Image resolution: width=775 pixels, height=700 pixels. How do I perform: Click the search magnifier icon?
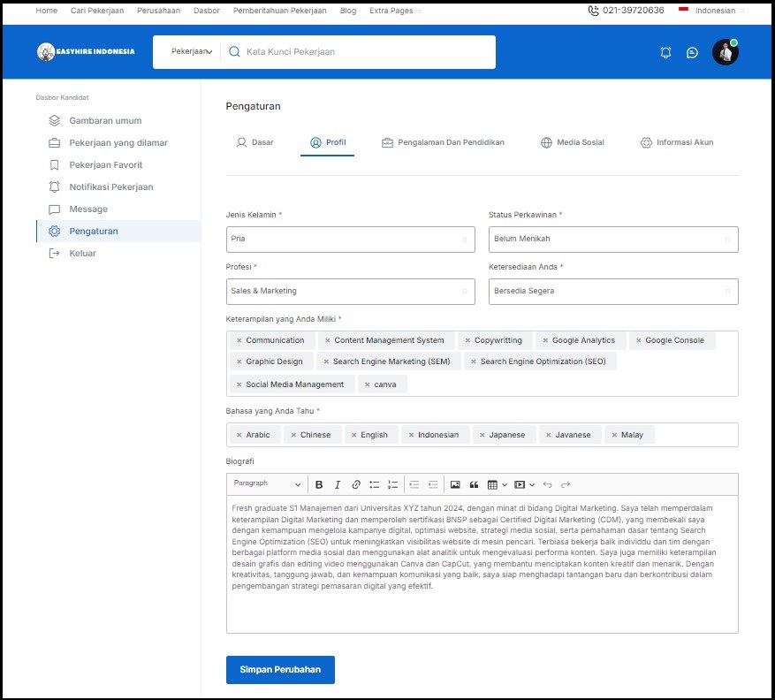click(x=234, y=51)
